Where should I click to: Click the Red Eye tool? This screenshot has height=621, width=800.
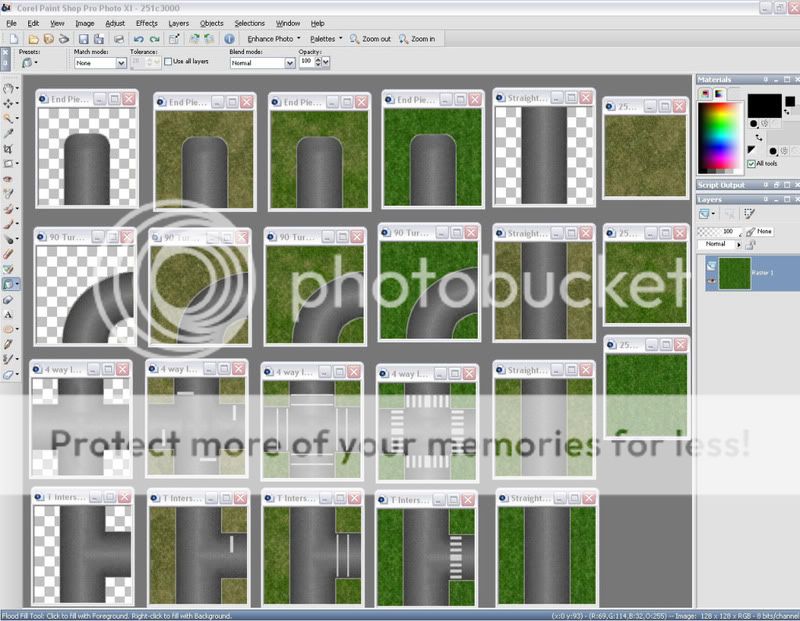(x=9, y=179)
